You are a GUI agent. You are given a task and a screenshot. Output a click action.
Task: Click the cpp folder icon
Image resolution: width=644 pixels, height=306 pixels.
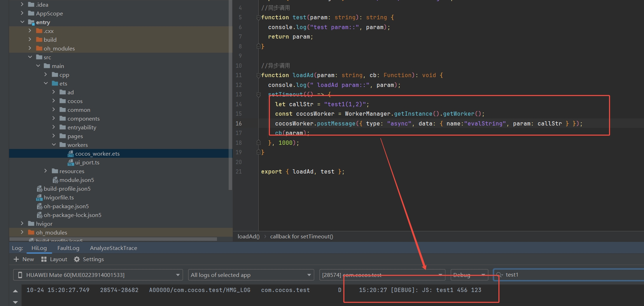click(55, 75)
